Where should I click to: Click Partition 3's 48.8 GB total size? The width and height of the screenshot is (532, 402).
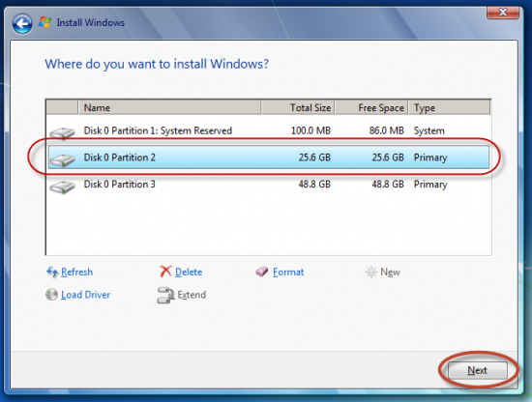pyautogui.click(x=314, y=184)
